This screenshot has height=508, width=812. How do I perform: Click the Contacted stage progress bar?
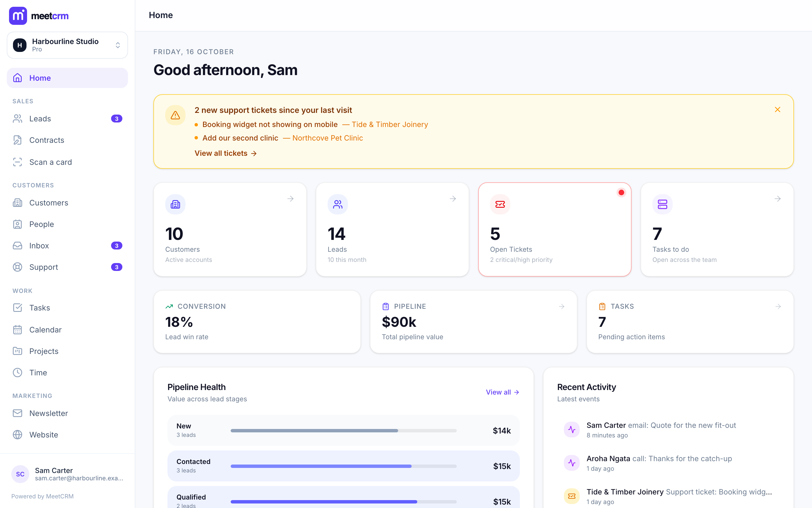pyautogui.click(x=343, y=466)
